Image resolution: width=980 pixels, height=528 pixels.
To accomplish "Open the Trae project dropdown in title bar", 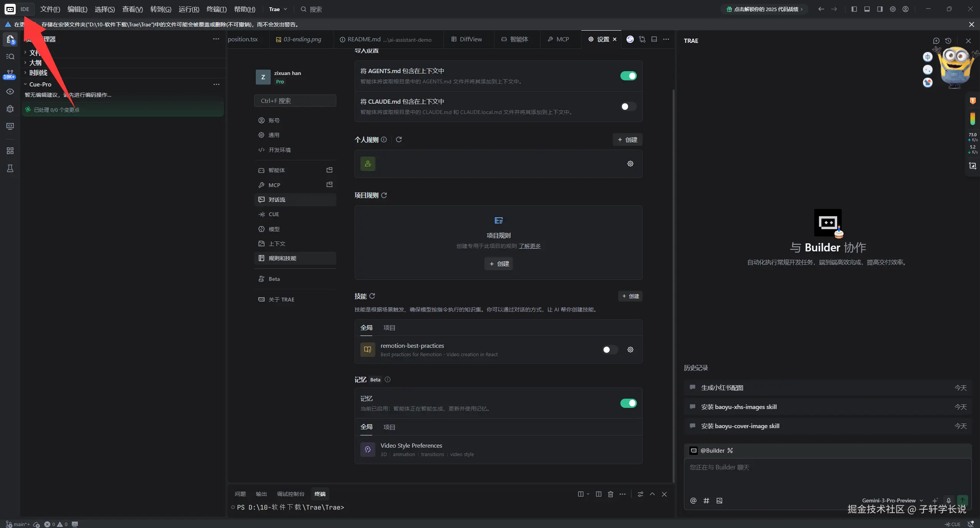I will pyautogui.click(x=278, y=9).
